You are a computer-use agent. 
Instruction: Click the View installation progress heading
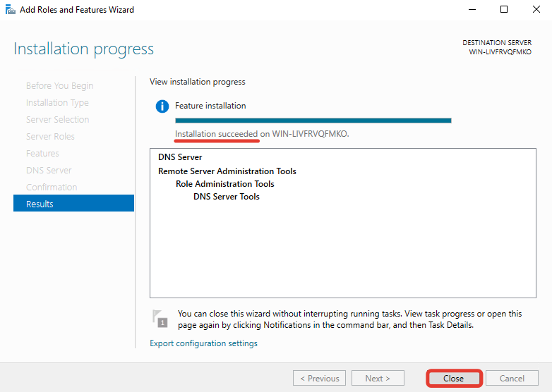click(x=198, y=82)
